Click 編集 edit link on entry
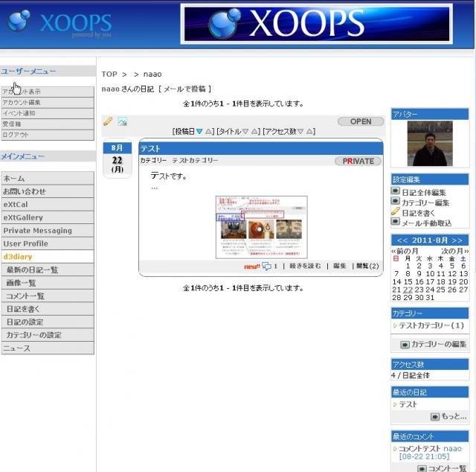 (340, 266)
